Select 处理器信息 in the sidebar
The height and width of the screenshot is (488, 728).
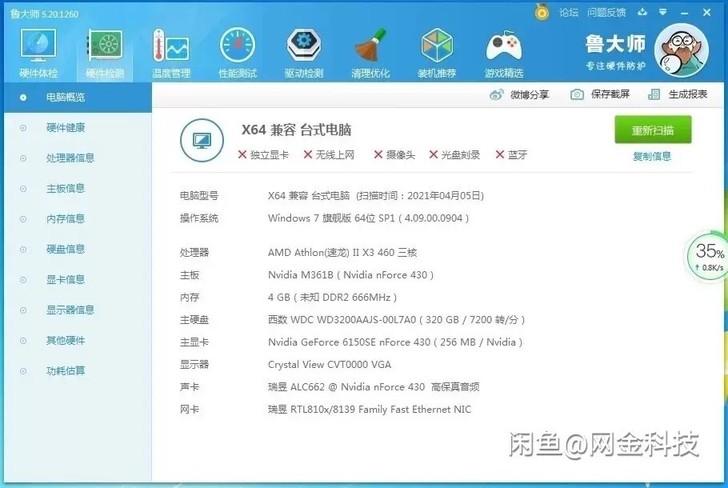point(78,158)
